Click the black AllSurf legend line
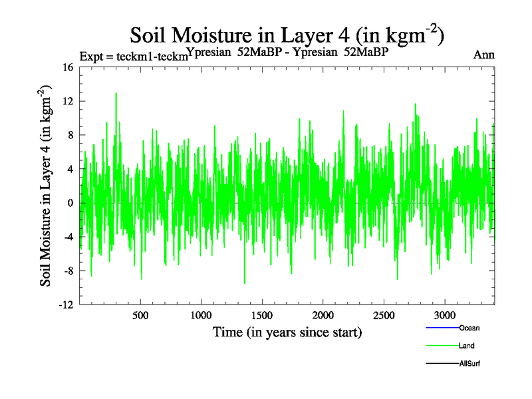The image size is (532, 399). click(x=440, y=364)
